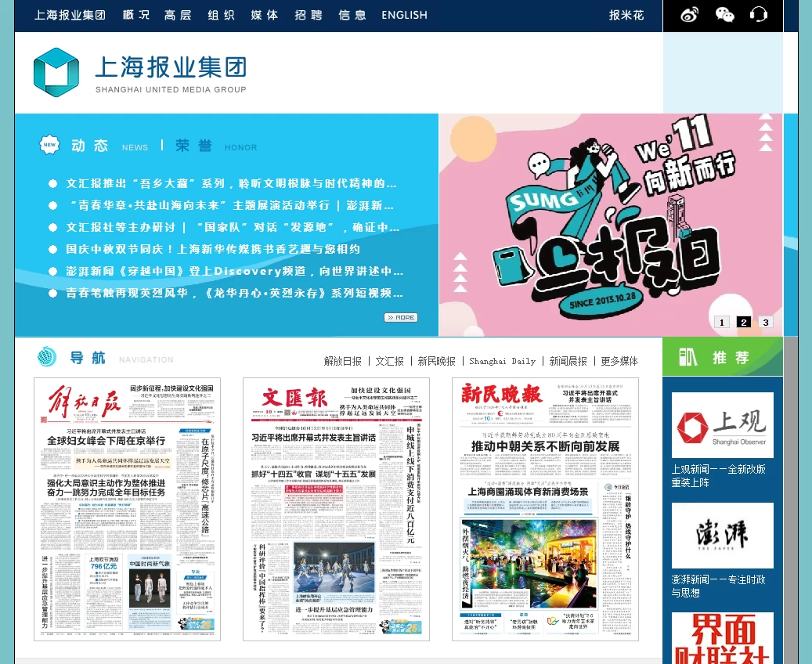This screenshot has width=812, height=664.
Task: Open the 更多媒体 more media link
Action: [x=619, y=361]
